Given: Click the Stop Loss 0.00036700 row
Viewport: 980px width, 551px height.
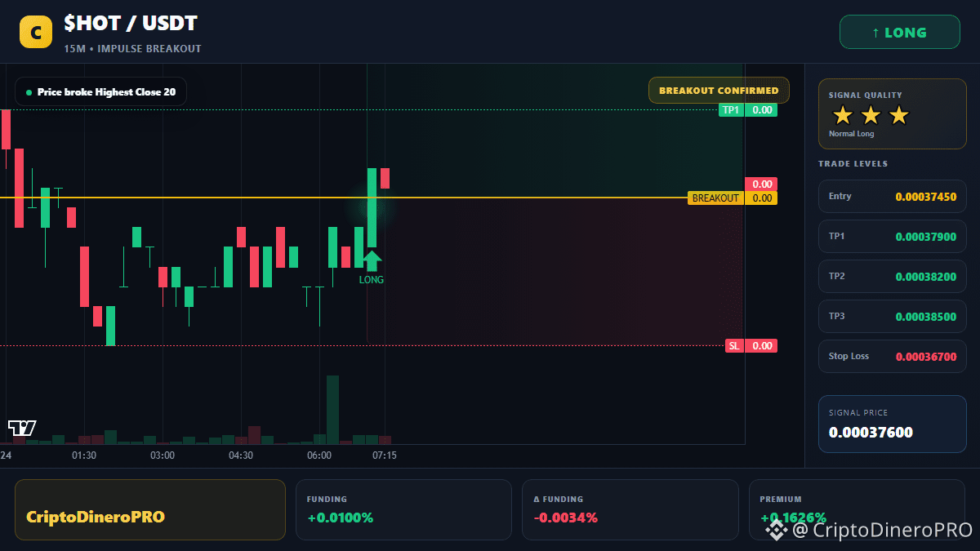Looking at the screenshot, I should pos(893,356).
